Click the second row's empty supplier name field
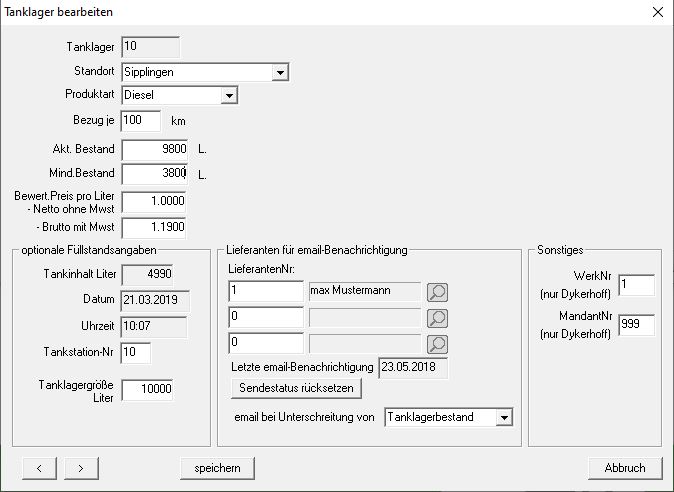 pos(365,318)
